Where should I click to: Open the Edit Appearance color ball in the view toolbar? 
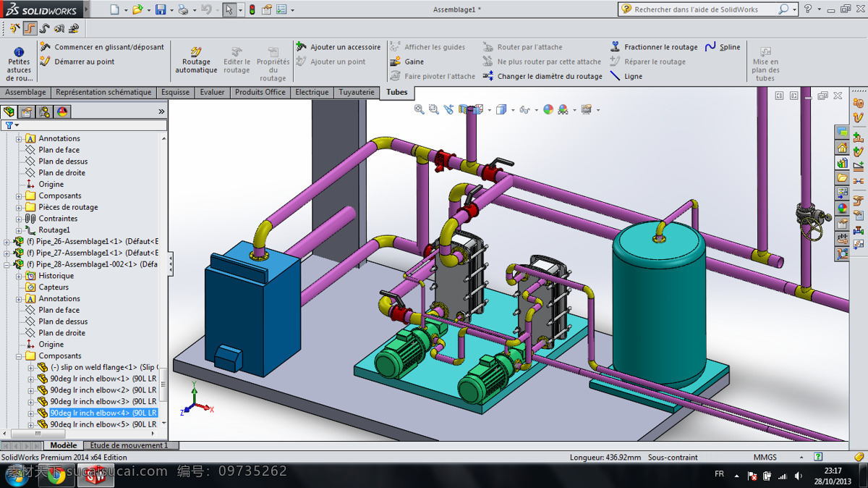[548, 109]
